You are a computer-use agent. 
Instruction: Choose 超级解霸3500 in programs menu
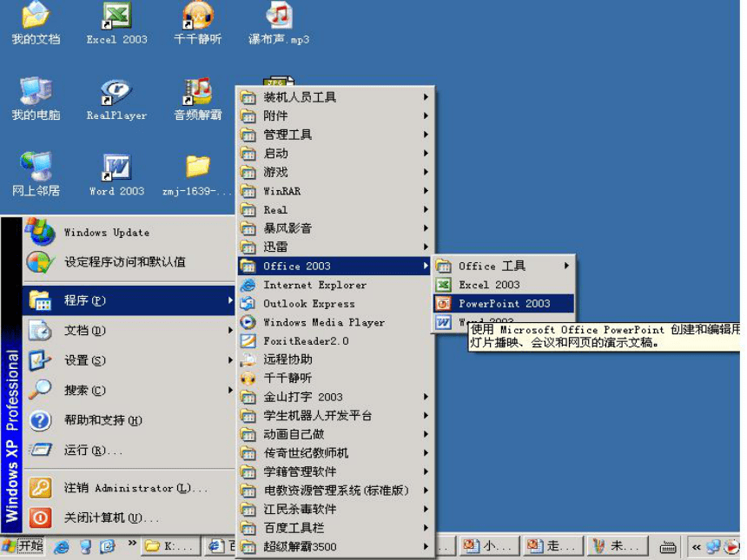pyautogui.click(x=334, y=546)
